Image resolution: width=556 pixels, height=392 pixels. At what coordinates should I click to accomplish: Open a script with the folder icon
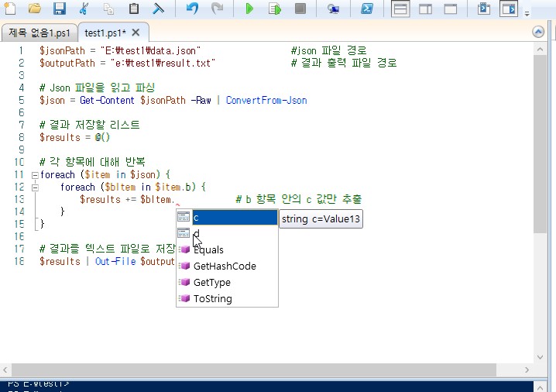pyautogui.click(x=35, y=8)
